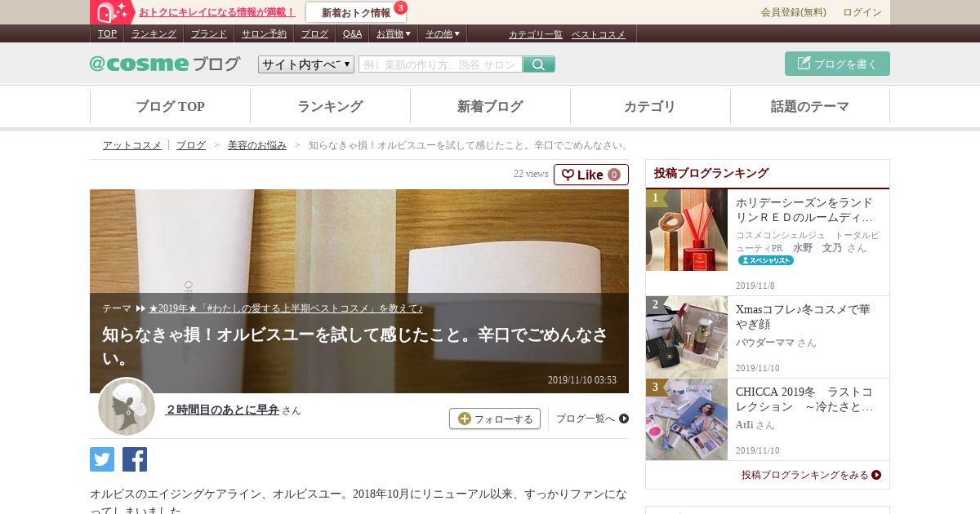Open サロン予約 in the top nav
This screenshot has height=514, width=980.
tap(264, 33)
